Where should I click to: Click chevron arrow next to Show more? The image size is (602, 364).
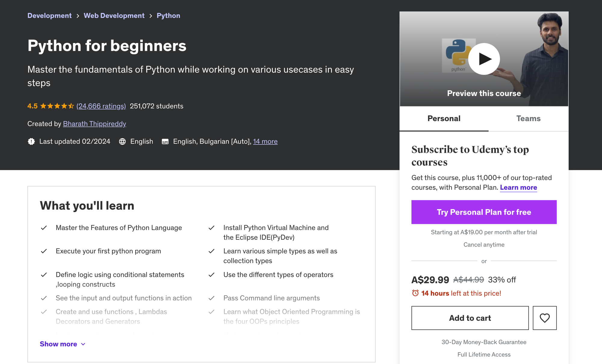pos(83,344)
